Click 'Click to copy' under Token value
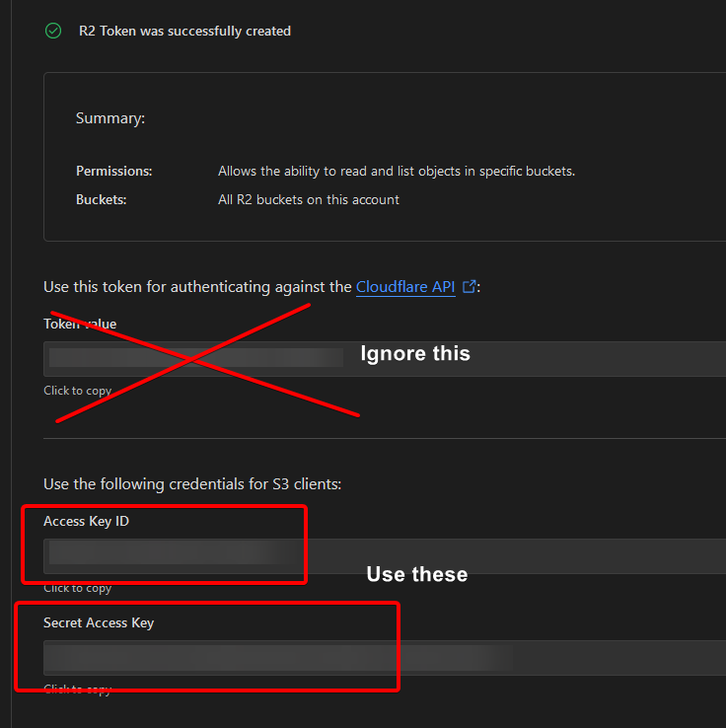The height and width of the screenshot is (728, 726). [x=77, y=391]
